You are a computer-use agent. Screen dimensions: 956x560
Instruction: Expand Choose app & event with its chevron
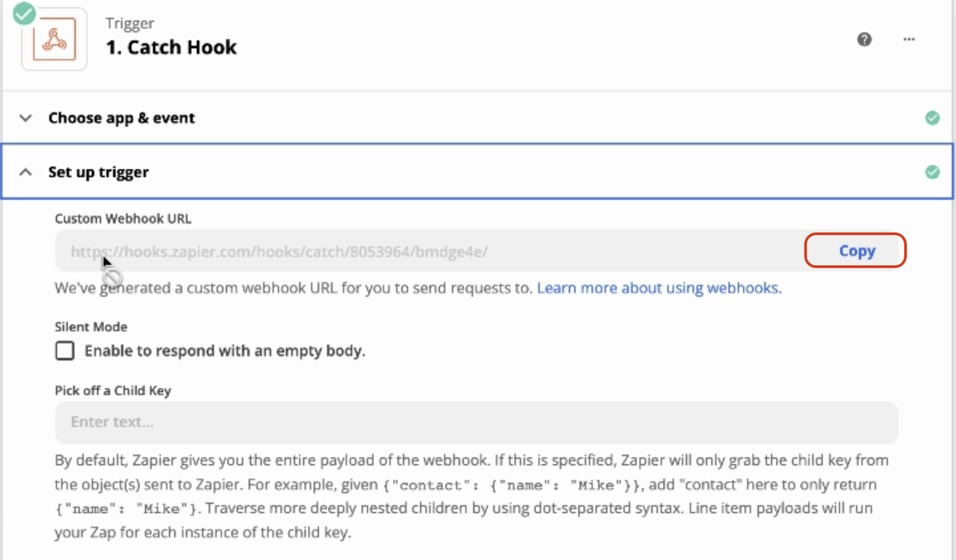point(26,118)
